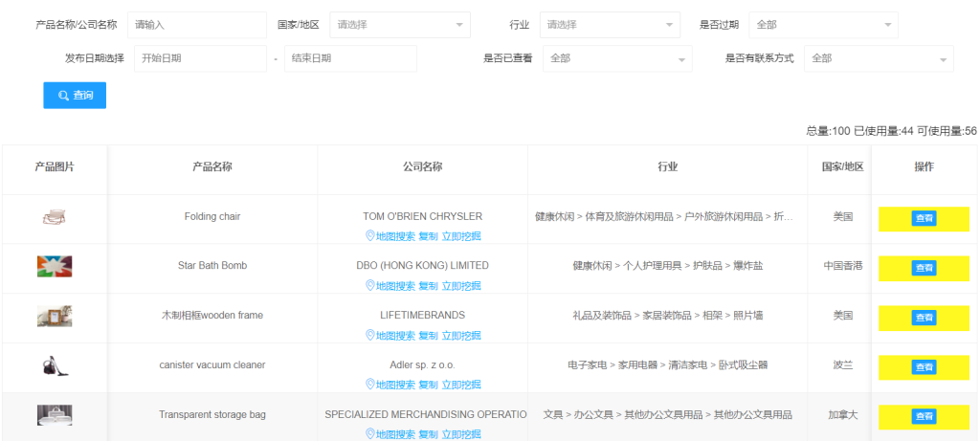
Task: Open the 是否过期 dropdown
Action: coord(823,25)
